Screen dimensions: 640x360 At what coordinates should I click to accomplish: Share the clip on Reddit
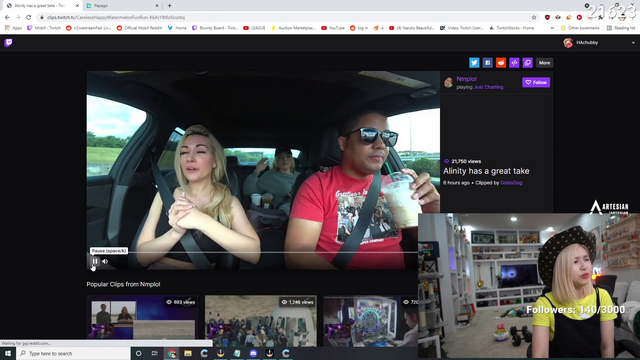[x=501, y=63]
